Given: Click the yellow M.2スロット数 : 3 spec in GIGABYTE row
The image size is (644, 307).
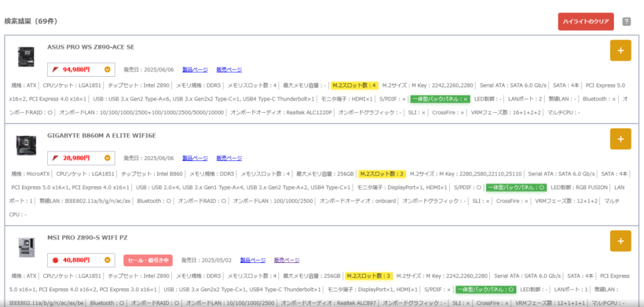Looking at the screenshot, I should [x=382, y=174].
